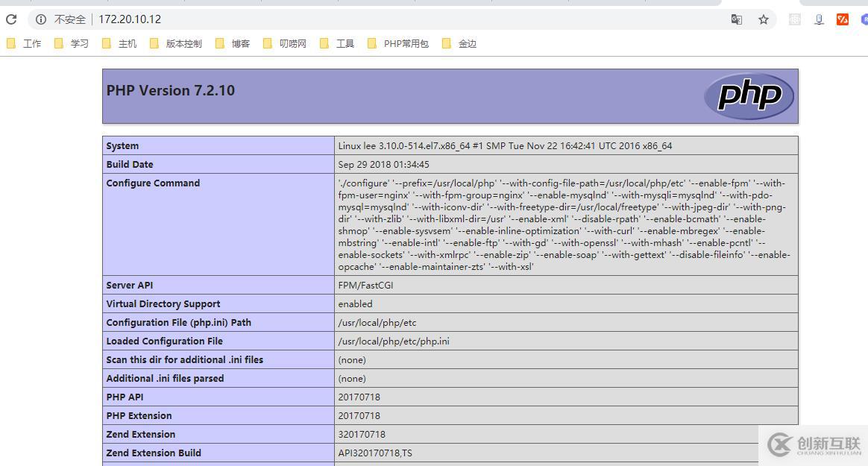Click the translate page icon
868x466 pixels.
pyautogui.click(x=737, y=19)
